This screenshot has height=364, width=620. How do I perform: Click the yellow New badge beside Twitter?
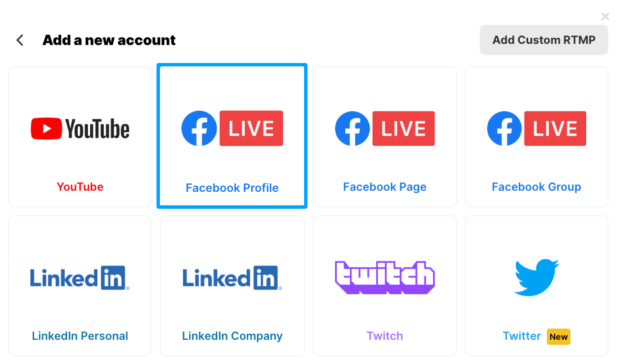558,336
